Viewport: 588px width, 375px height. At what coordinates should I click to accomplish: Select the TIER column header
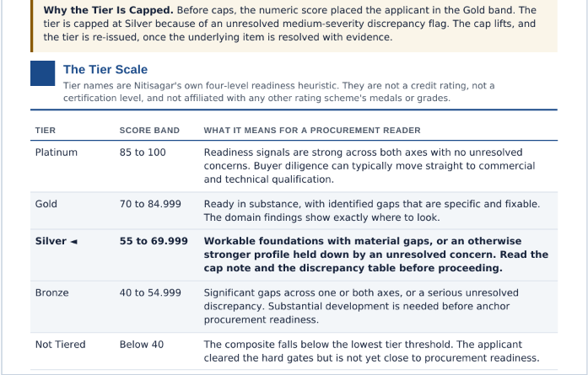coord(46,130)
